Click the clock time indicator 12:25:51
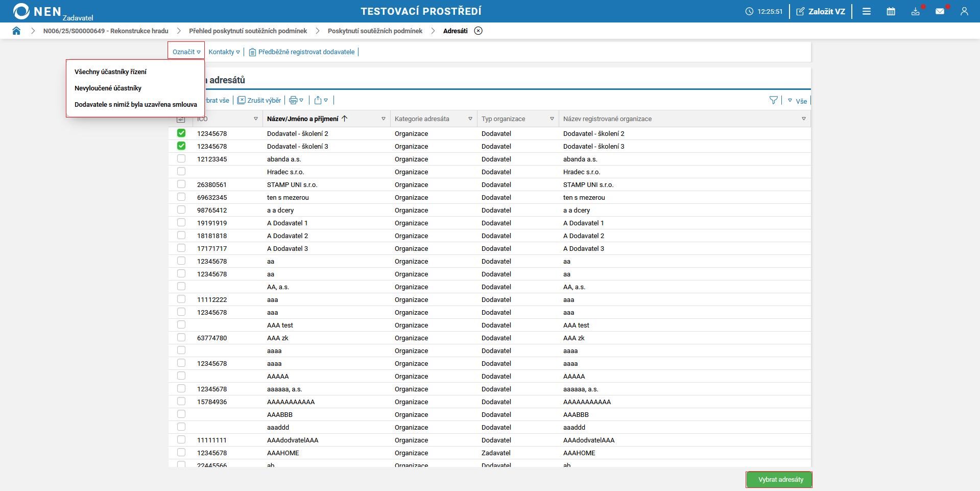This screenshot has width=980, height=491. [764, 11]
